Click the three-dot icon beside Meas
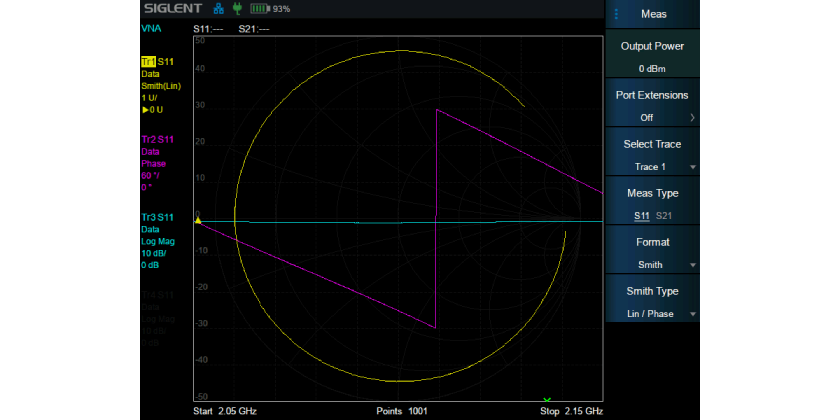The height and width of the screenshot is (420, 840). coord(617,14)
